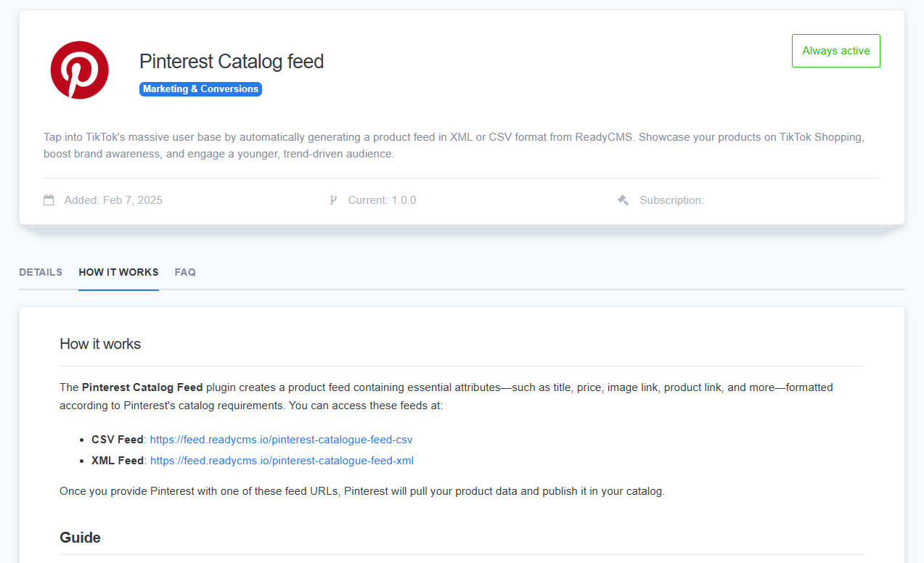924x563 pixels.
Task: Click the How it works heading
Action: point(100,344)
